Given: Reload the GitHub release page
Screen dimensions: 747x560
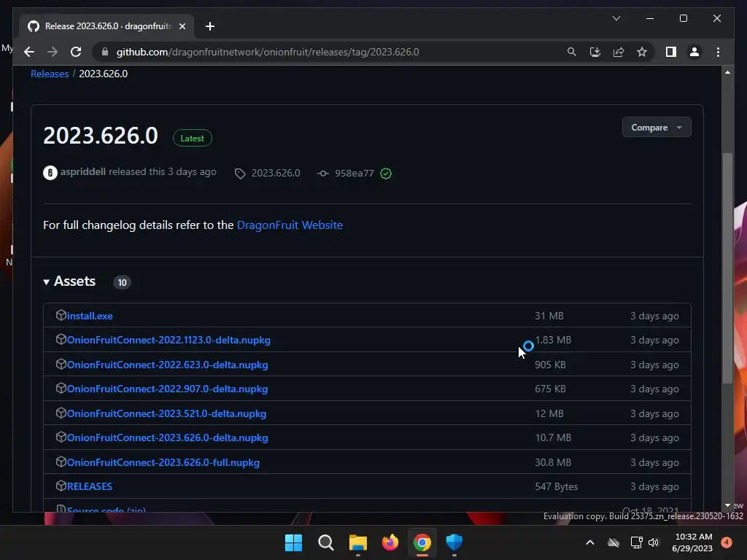Looking at the screenshot, I should (76, 52).
